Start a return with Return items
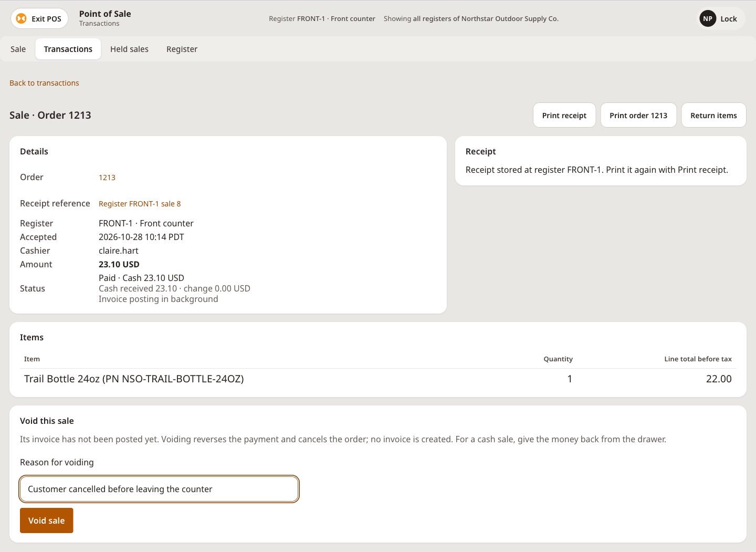Screen dimensions: 756x552 pos(713,116)
